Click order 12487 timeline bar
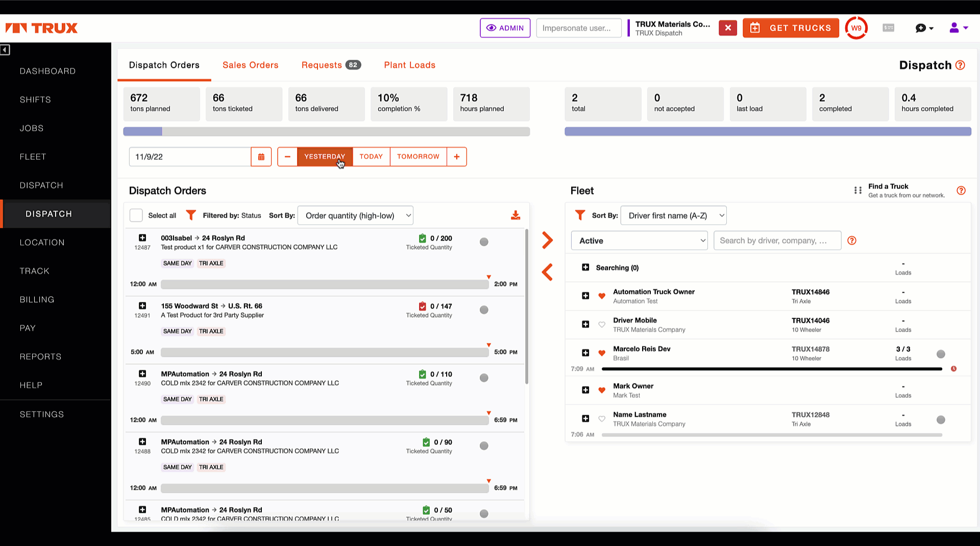Viewport: 980px width, 546px height. click(x=325, y=284)
